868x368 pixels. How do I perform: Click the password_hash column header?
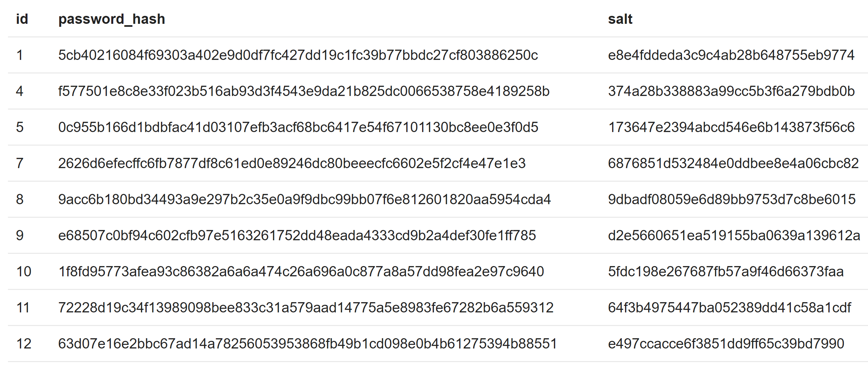pos(112,19)
